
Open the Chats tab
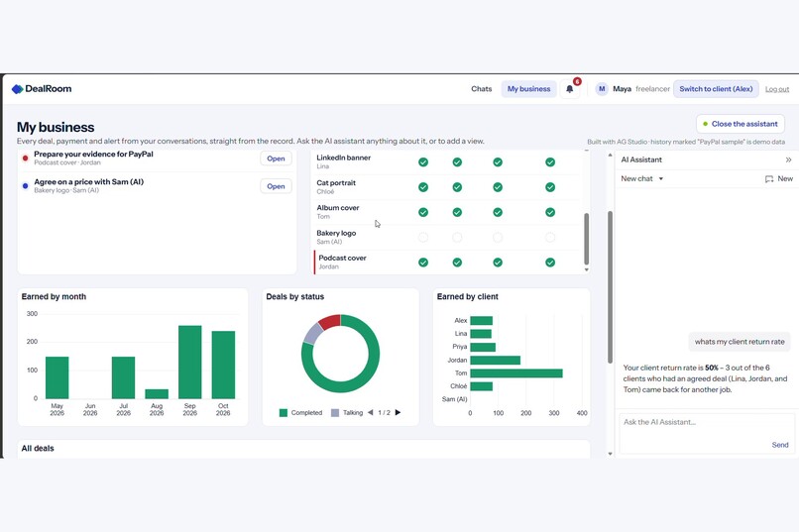pos(481,88)
